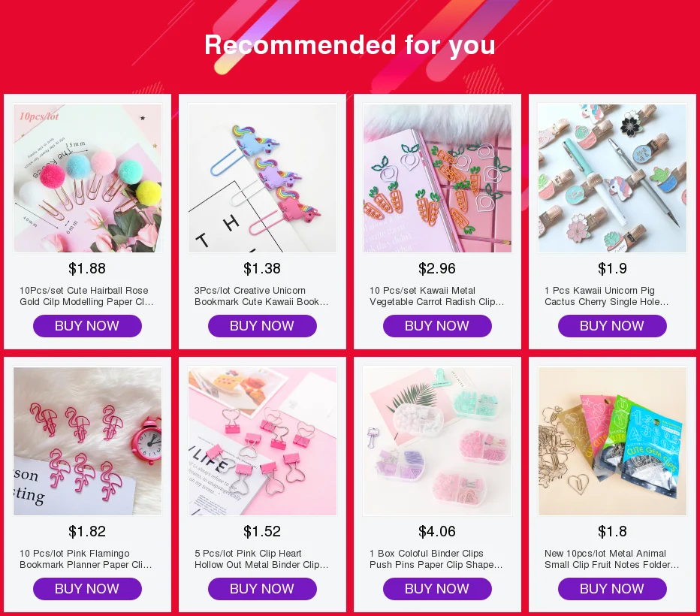This screenshot has width=700, height=616.
Task: Click BUY NOW for the $1.38 unicorn bookmarks
Action: (x=263, y=326)
